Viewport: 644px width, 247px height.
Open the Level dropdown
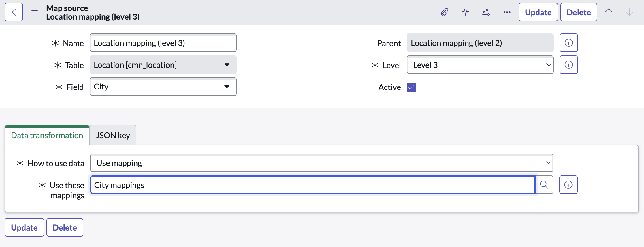tap(480, 65)
